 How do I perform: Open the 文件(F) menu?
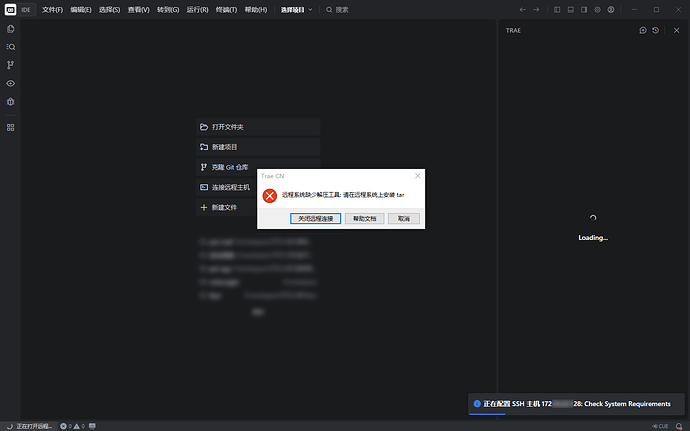[x=52, y=10]
